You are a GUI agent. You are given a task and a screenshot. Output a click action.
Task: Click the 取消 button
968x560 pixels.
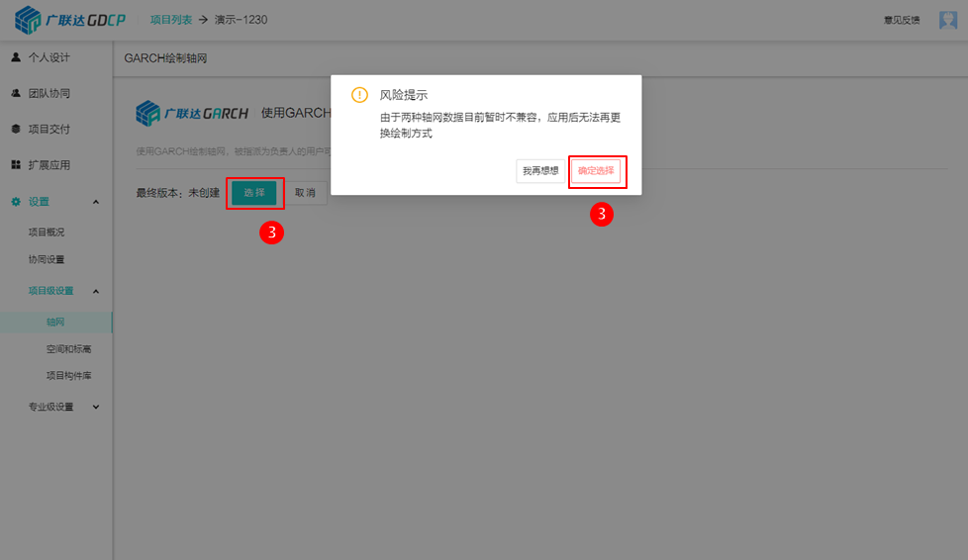[305, 193]
